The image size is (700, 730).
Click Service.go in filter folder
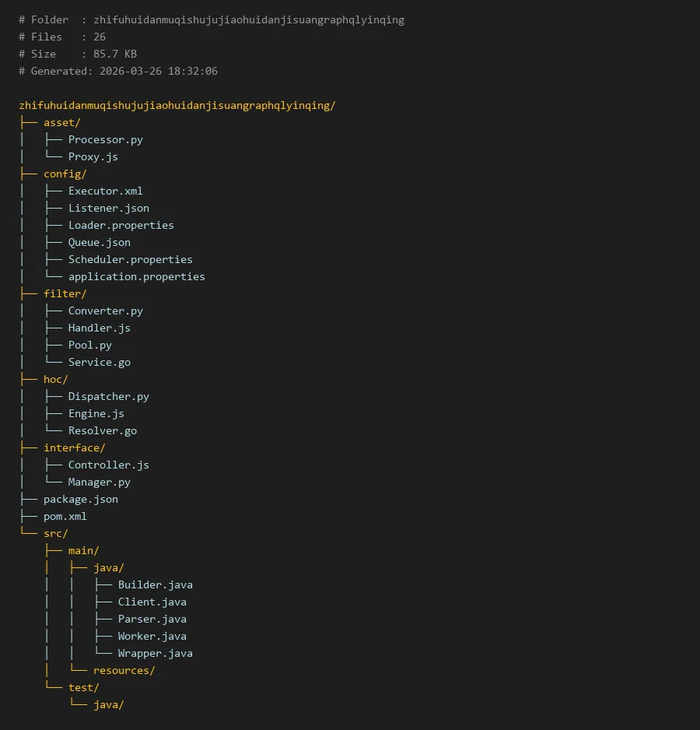99,362
